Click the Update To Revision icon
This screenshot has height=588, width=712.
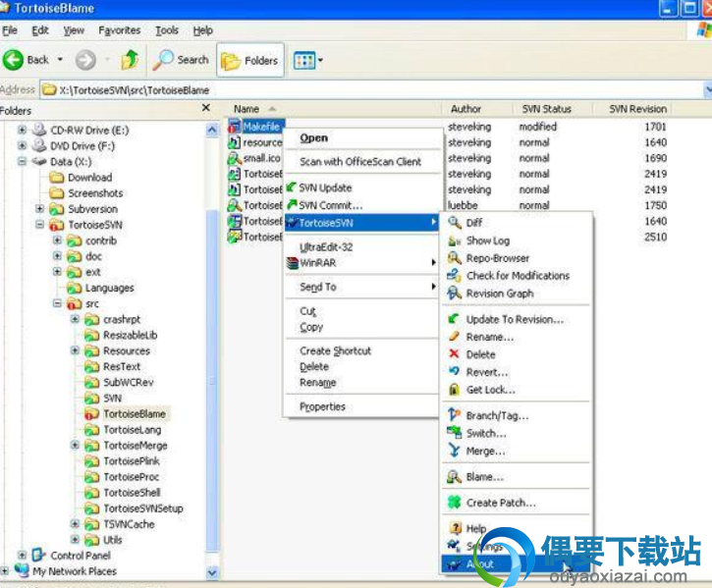(454, 319)
